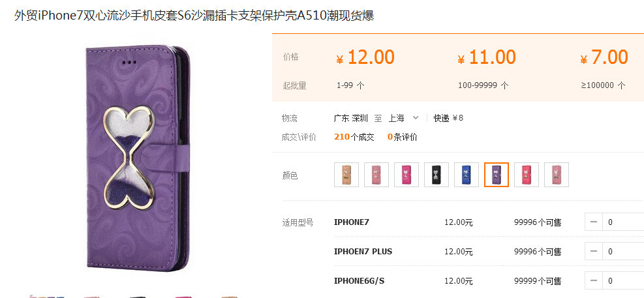Viewport: 644px width, 298px height.
Task: Choose the hot pink case color option
Action: click(406, 175)
